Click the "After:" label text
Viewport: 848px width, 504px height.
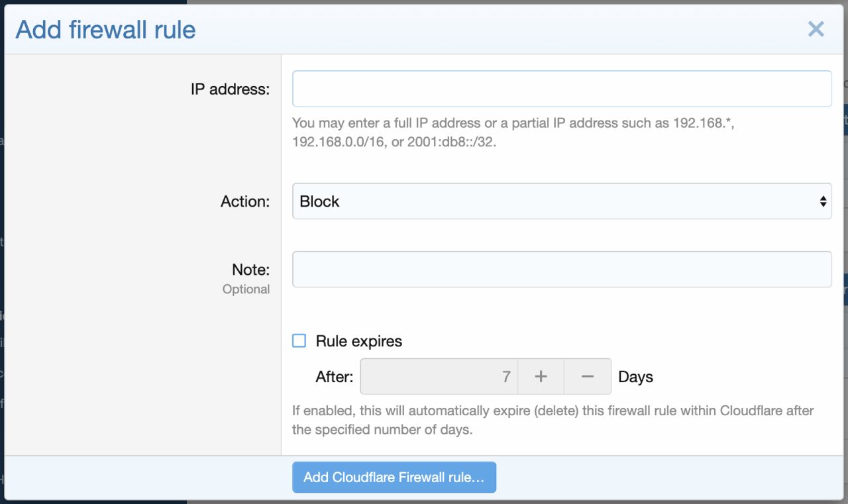pyautogui.click(x=335, y=378)
